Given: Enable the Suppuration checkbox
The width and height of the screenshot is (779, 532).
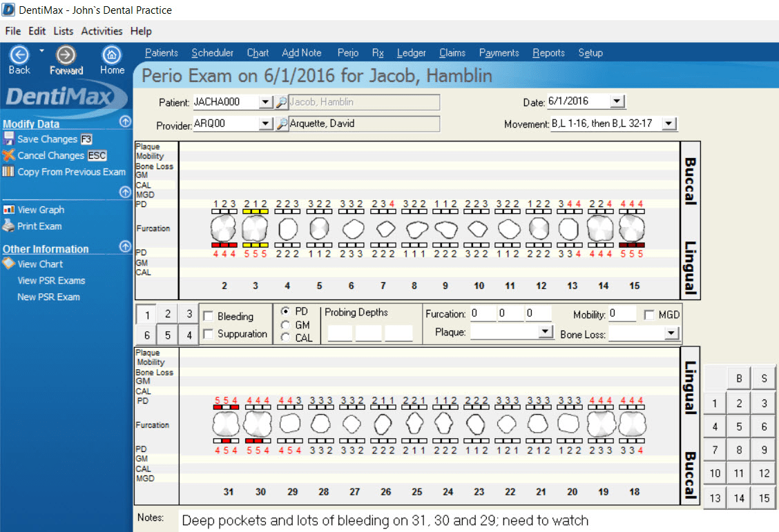Looking at the screenshot, I should click(x=208, y=333).
